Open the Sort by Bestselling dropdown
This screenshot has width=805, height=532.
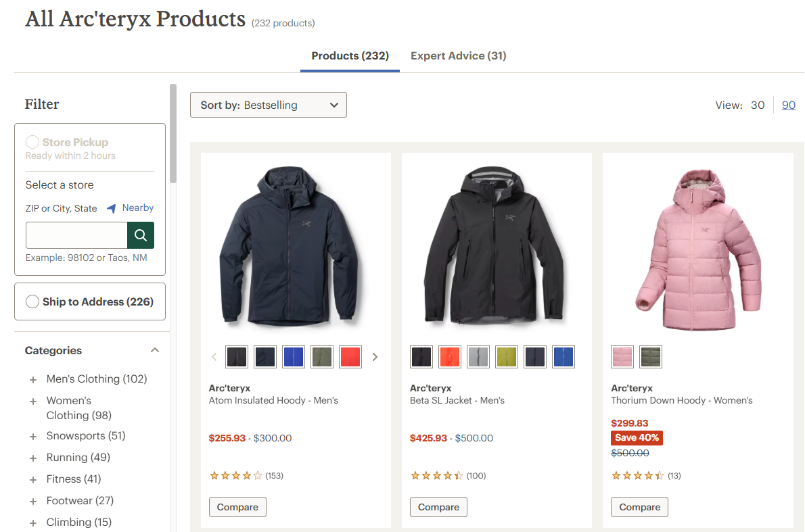tap(269, 105)
